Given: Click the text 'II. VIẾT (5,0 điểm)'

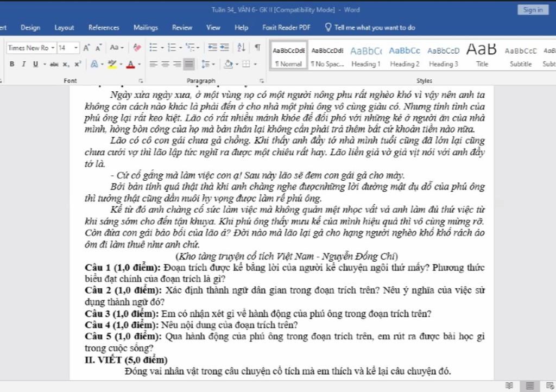Looking at the screenshot, I should [126, 360].
